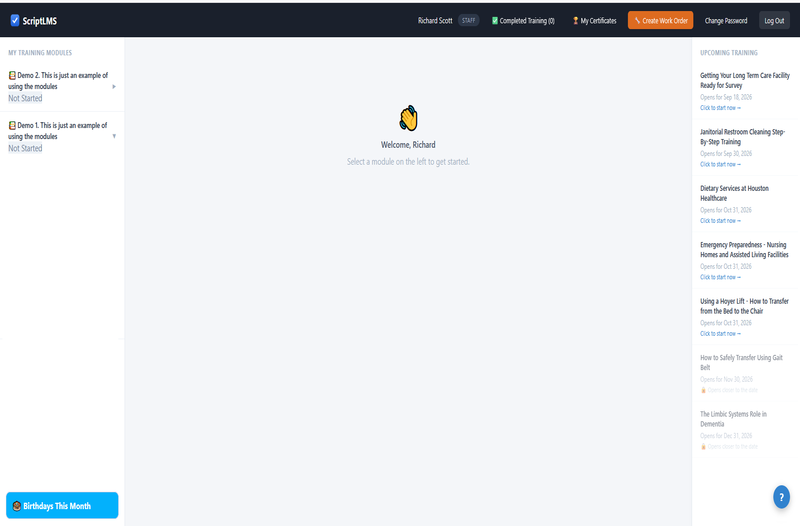Image resolution: width=800 pixels, height=526 pixels.
Task: Click the book icon beside Demo 2 module
Action: tap(12, 76)
